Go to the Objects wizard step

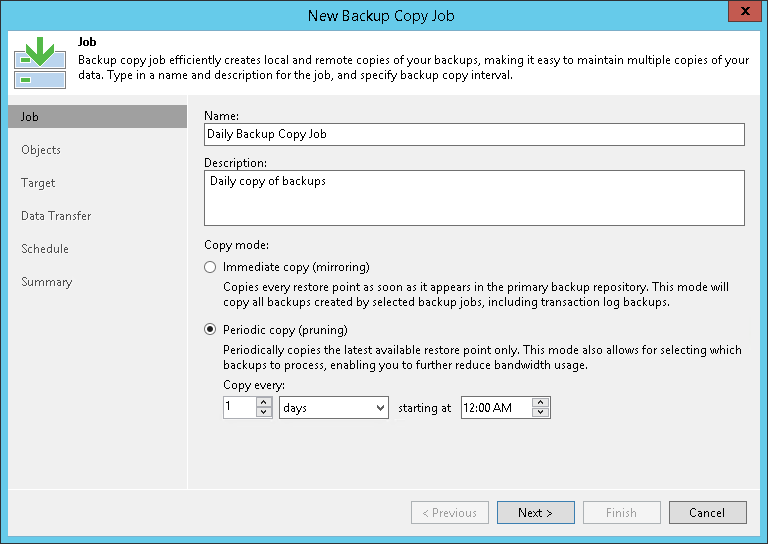41,150
